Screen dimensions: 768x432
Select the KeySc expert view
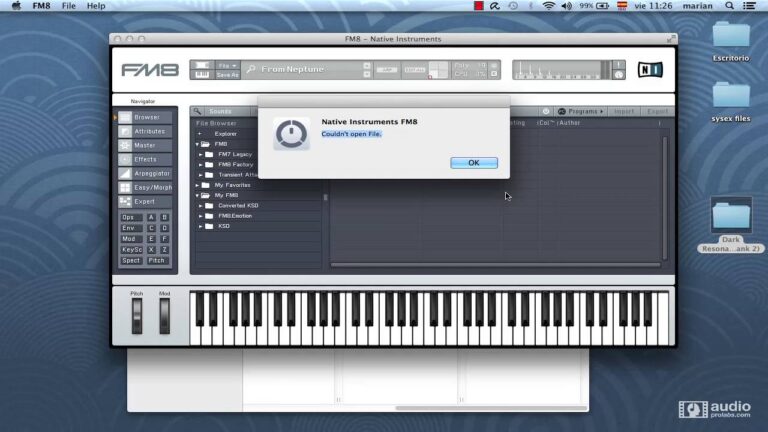tap(131, 249)
